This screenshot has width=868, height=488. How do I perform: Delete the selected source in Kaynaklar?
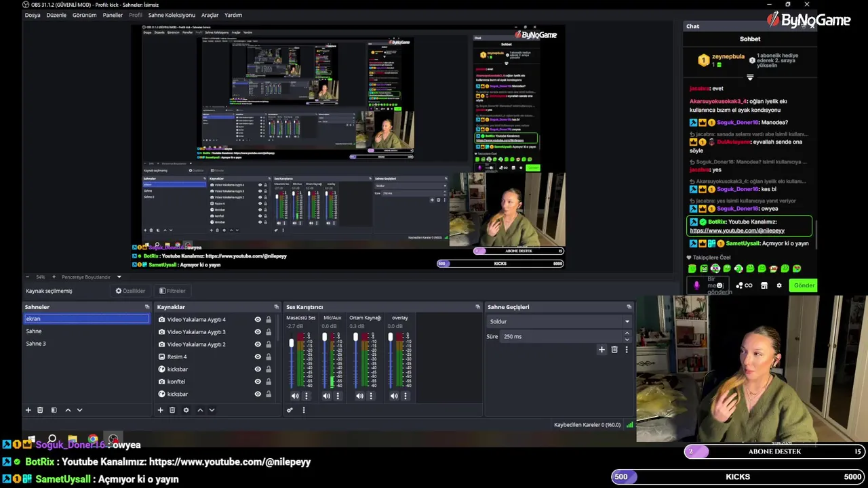click(172, 410)
